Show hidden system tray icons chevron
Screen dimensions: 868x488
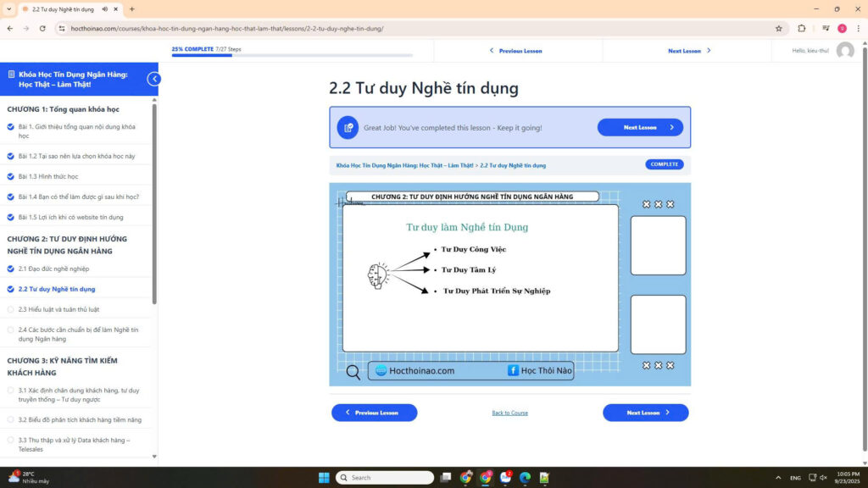pos(776,477)
